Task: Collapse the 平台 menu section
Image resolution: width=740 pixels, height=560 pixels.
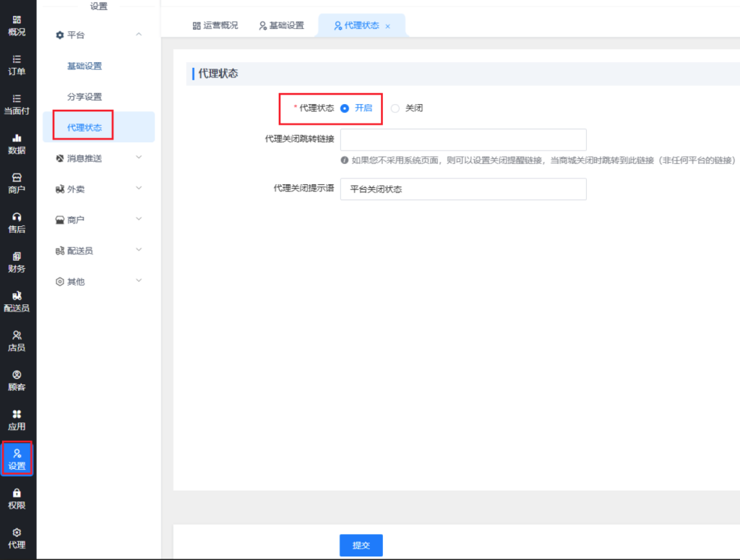Action: (x=139, y=35)
